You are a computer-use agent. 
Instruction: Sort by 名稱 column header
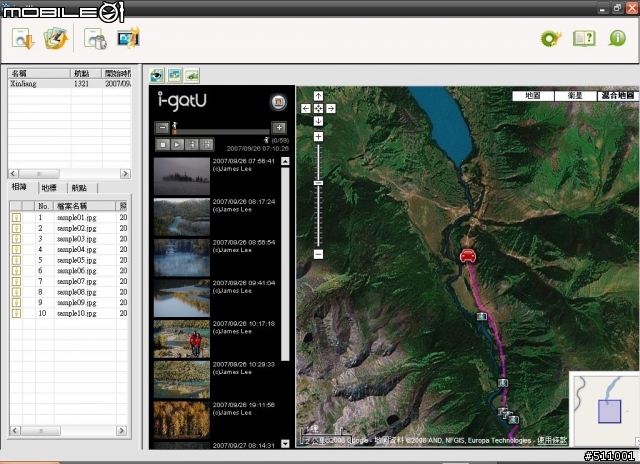pyautogui.click(x=39, y=73)
